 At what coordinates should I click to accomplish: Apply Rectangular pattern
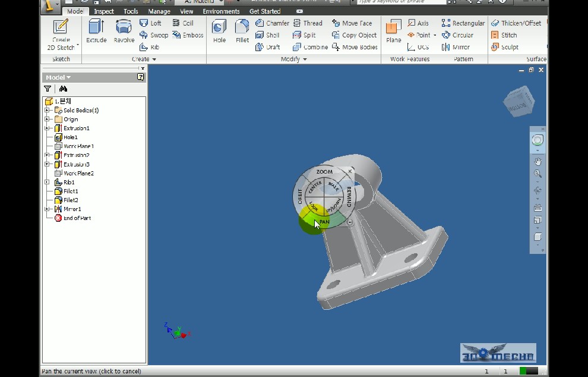[x=463, y=23]
